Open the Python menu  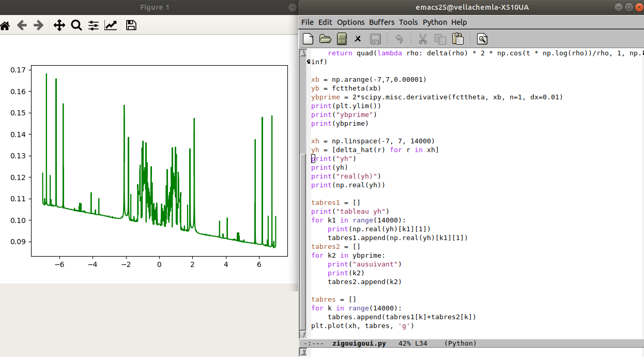pos(435,22)
